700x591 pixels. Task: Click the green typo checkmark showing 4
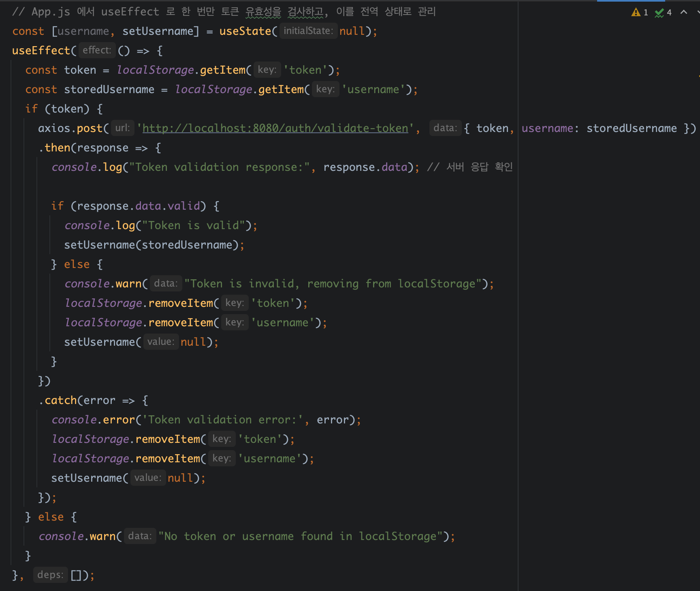(663, 13)
